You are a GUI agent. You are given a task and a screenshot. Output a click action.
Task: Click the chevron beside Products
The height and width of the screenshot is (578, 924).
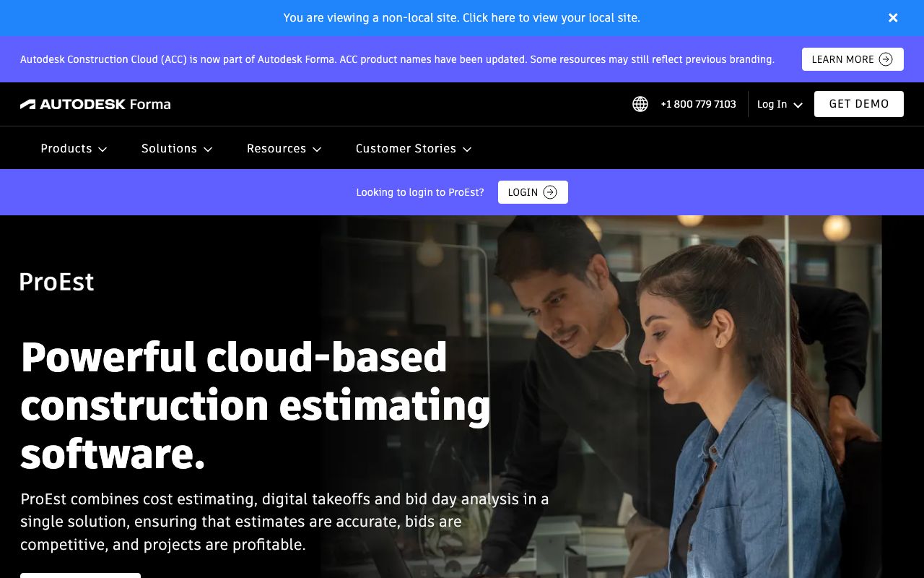[x=103, y=149]
